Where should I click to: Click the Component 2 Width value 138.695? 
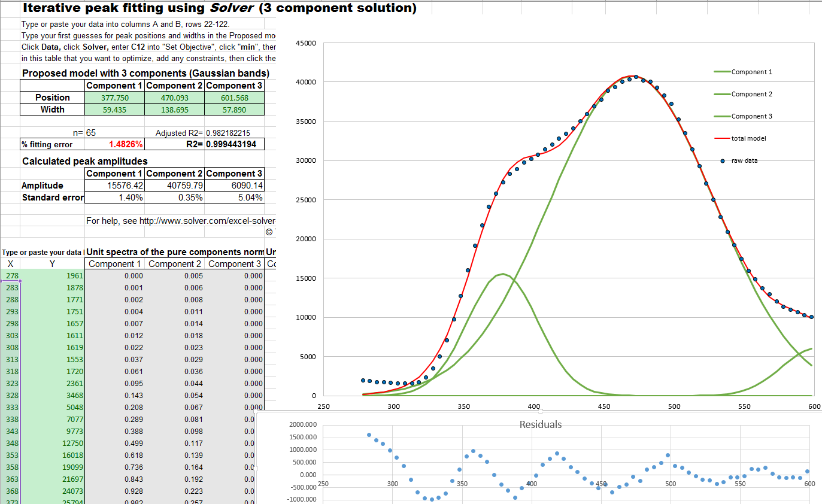pos(174,110)
